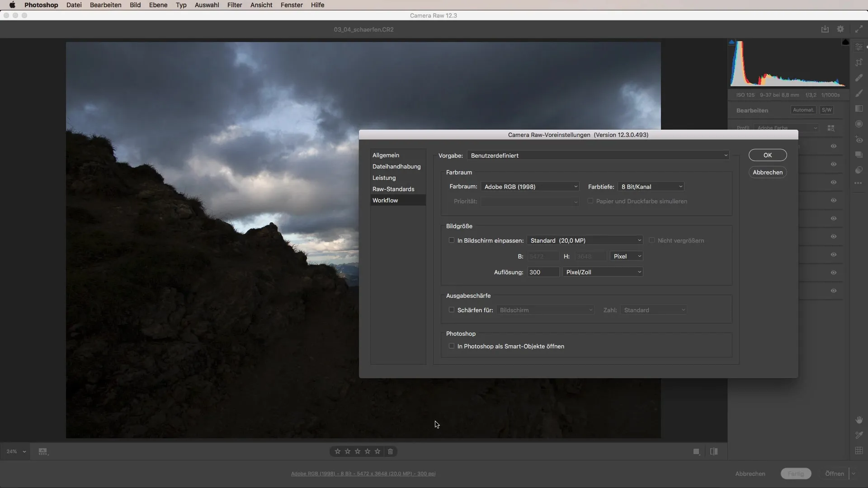Open the Datei menu in menu bar
The width and height of the screenshot is (868, 488).
pyautogui.click(x=74, y=5)
